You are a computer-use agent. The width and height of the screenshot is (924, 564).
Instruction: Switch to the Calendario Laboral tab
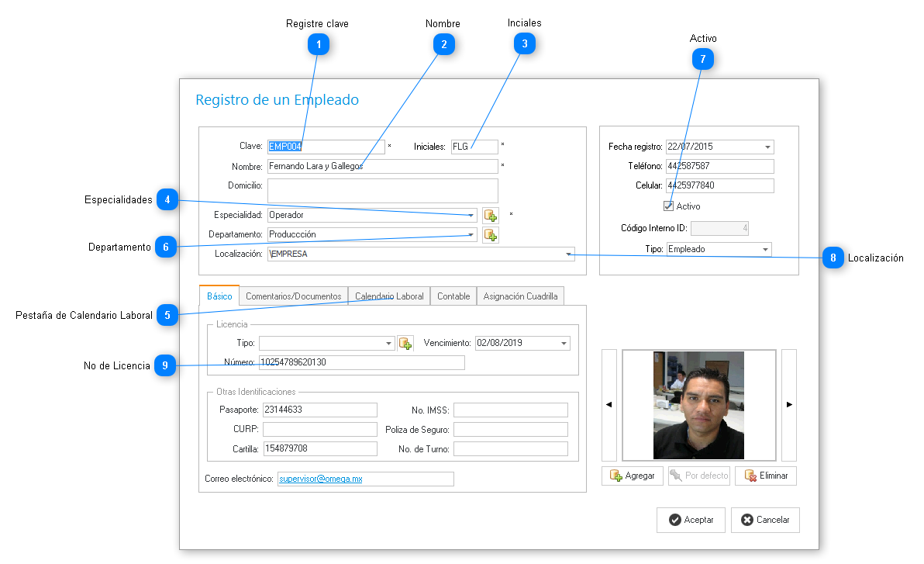pos(389,296)
